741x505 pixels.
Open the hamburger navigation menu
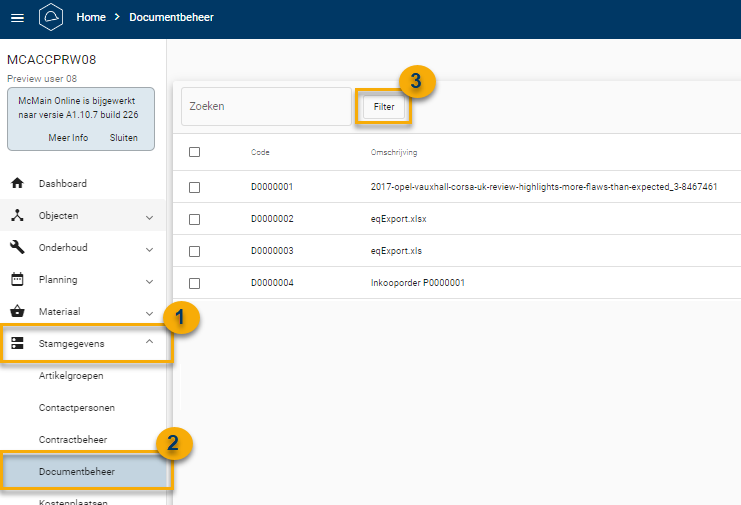coord(17,17)
